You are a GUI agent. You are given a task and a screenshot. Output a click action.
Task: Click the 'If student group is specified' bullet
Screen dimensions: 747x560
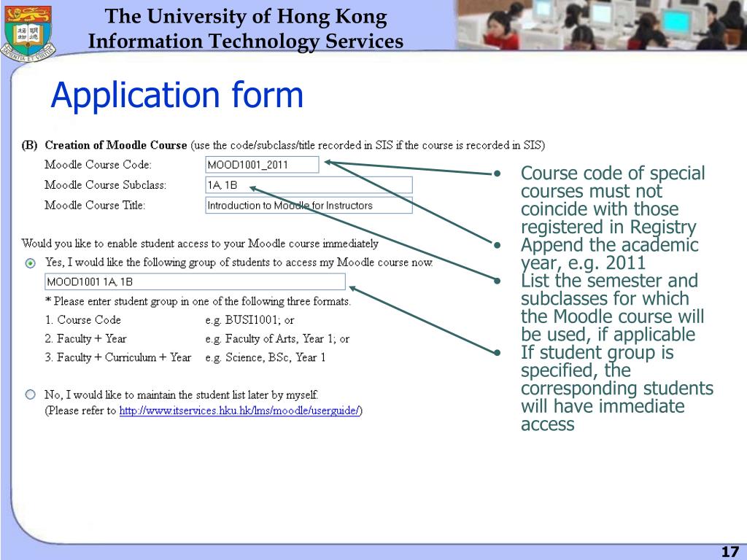click(617, 388)
